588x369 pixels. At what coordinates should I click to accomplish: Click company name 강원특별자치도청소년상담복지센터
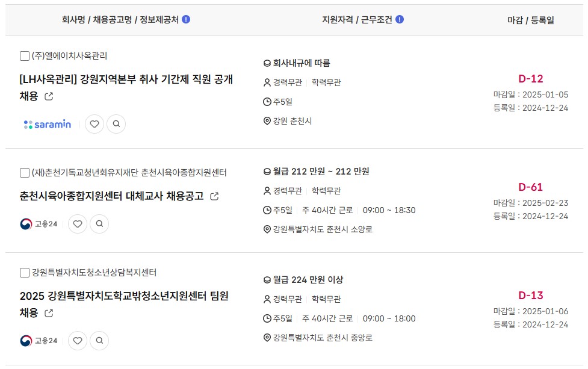[x=94, y=273]
